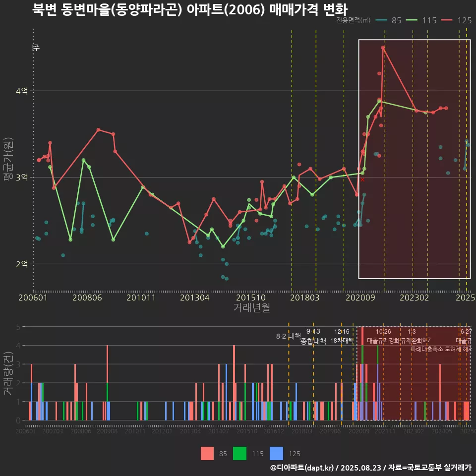This screenshot has height=476, width=476.
Task: Click the 9·13 종합대책 annotation
Action: coord(313,336)
